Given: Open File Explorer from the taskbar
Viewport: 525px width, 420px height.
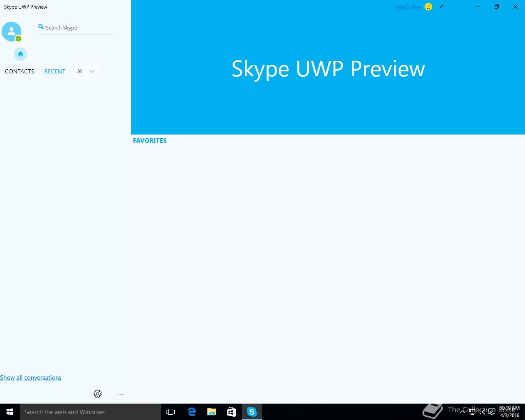Looking at the screenshot, I should pos(211,412).
